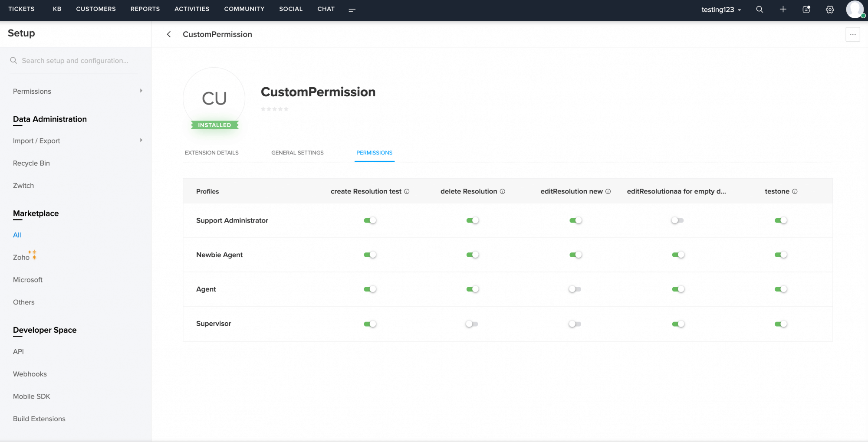This screenshot has width=868, height=442.
Task: Click the plus add-new icon in top bar
Action: (783, 10)
